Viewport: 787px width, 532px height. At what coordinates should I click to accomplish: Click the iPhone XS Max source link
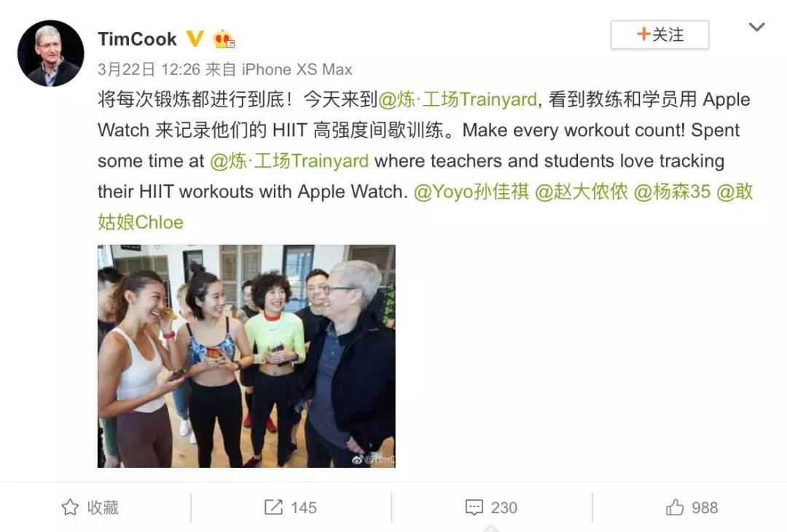coord(297,69)
